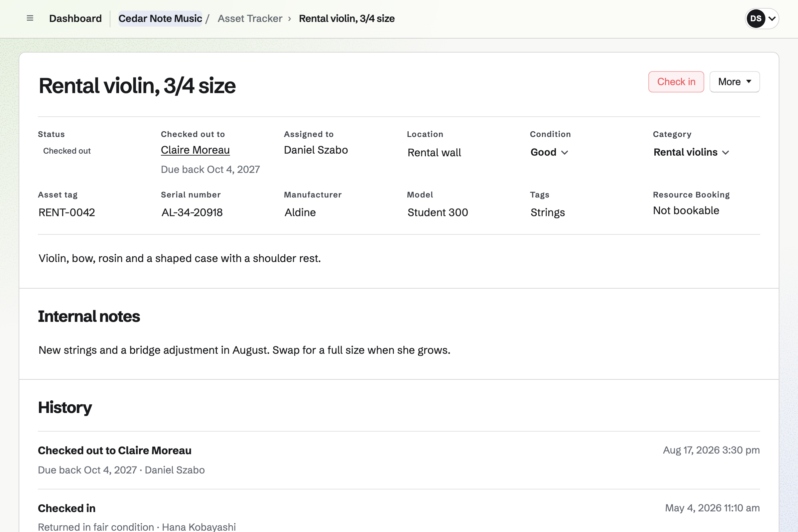Click the May 4, 2026 11:10 am timestamp

pyautogui.click(x=712, y=508)
